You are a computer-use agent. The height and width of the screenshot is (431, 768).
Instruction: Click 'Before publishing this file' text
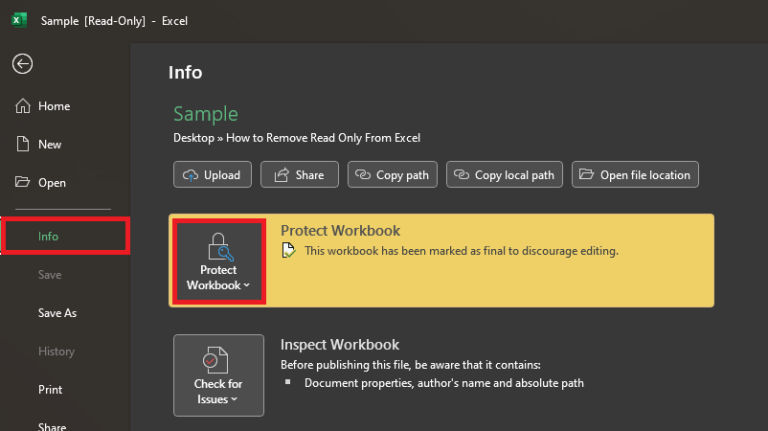point(410,365)
